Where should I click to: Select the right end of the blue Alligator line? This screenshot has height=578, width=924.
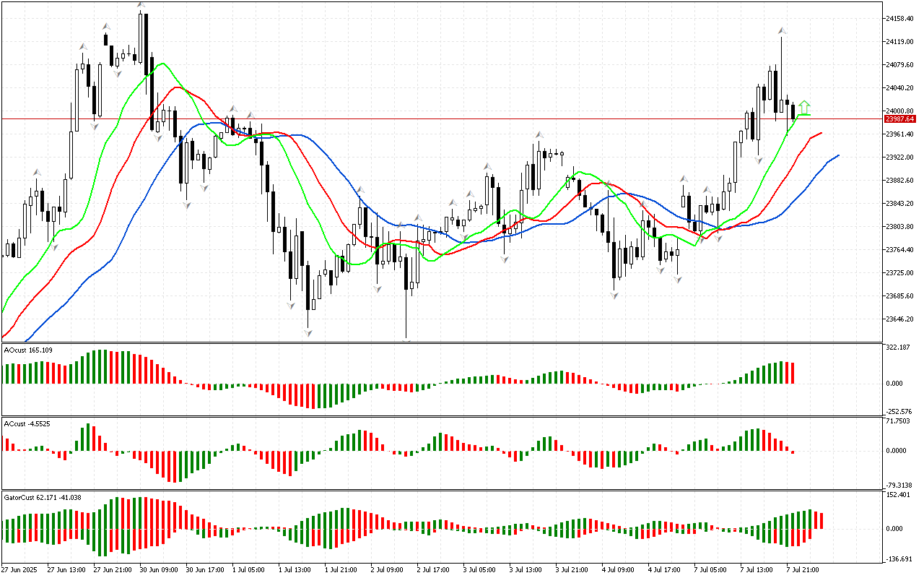pos(837,155)
